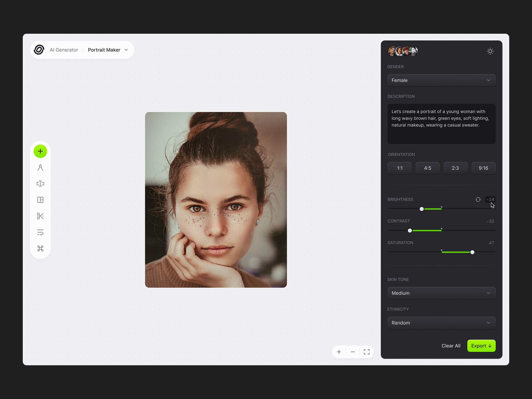
Task: Click the Clear All button
Action: [x=451, y=346]
